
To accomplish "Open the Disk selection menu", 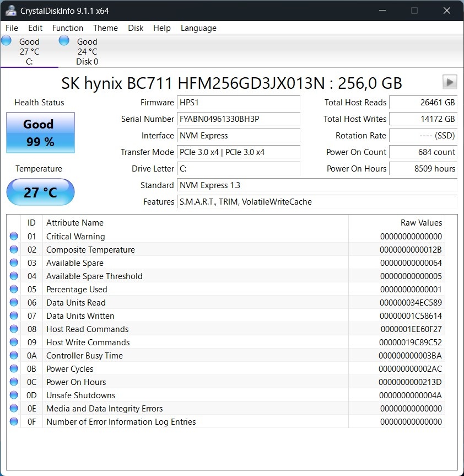I will coord(136,28).
